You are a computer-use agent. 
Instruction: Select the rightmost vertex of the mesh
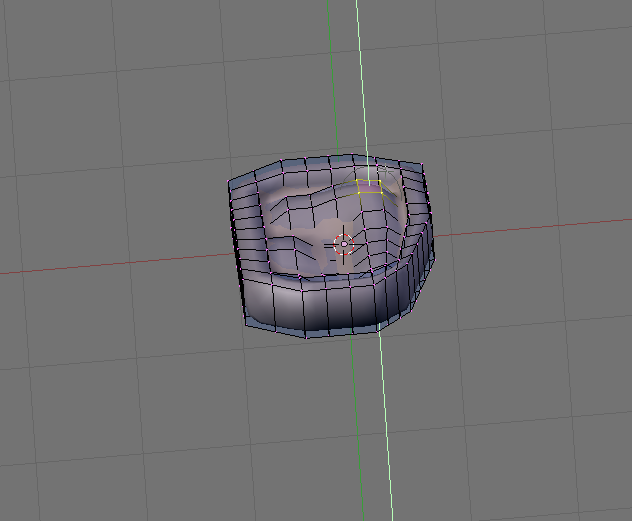(435, 259)
